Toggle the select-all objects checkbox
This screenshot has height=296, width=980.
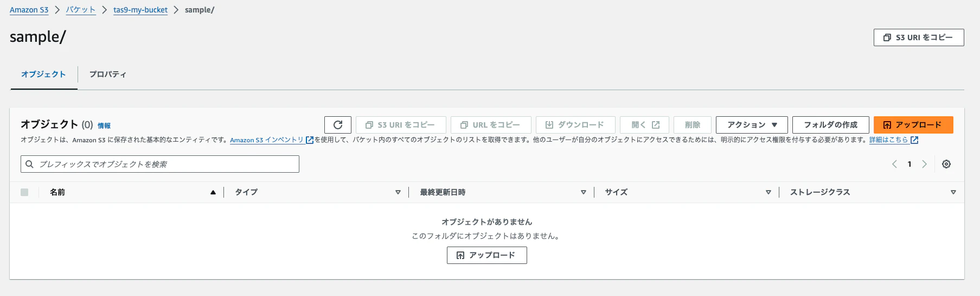coord(24,192)
